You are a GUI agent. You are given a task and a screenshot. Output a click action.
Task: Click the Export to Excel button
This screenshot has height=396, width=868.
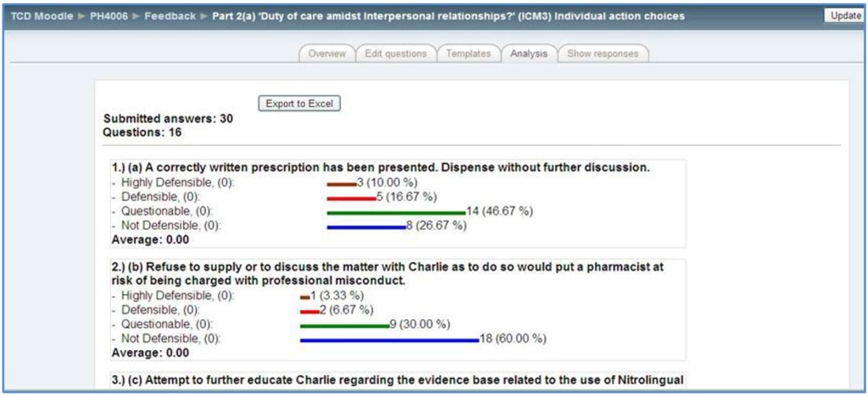[x=299, y=103]
